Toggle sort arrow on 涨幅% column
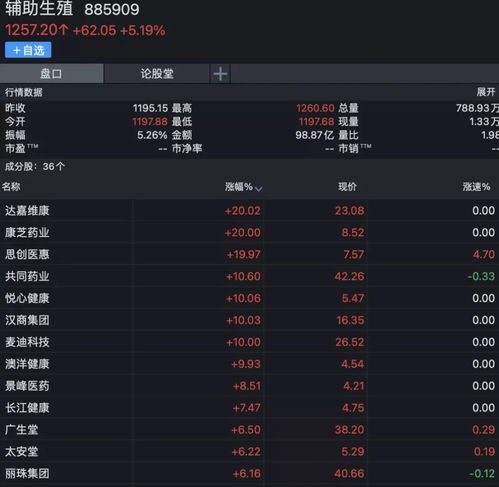499x487 pixels. (x=259, y=189)
